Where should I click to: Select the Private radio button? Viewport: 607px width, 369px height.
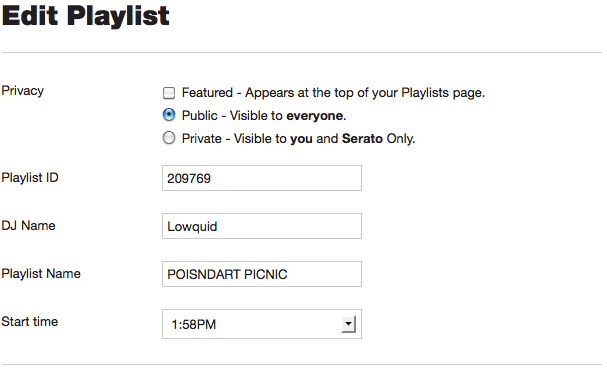pyautogui.click(x=169, y=138)
